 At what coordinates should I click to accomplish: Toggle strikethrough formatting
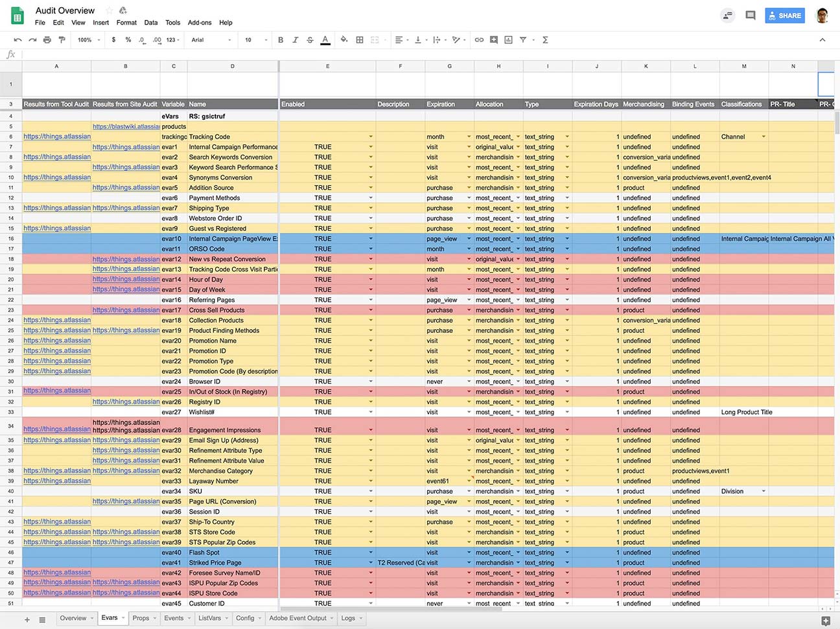310,40
